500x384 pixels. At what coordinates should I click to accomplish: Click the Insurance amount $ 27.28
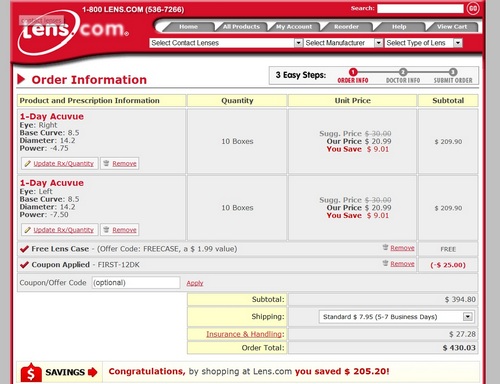pos(462,334)
